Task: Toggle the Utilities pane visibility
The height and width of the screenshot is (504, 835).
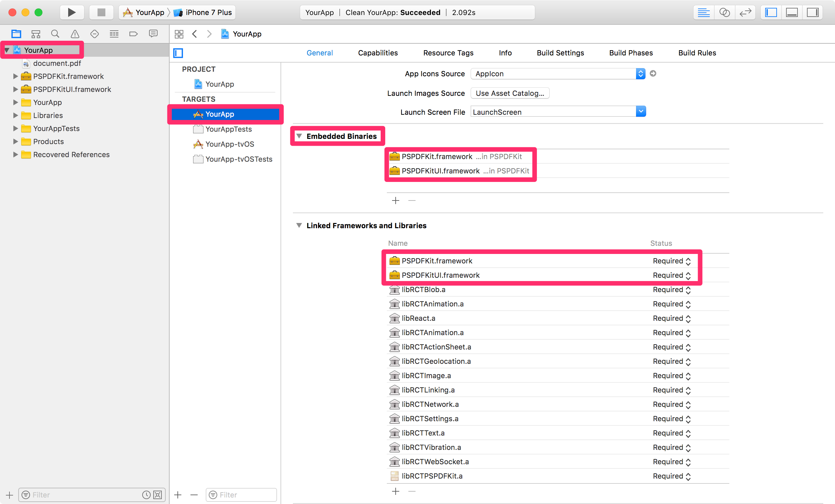Action: click(x=812, y=12)
